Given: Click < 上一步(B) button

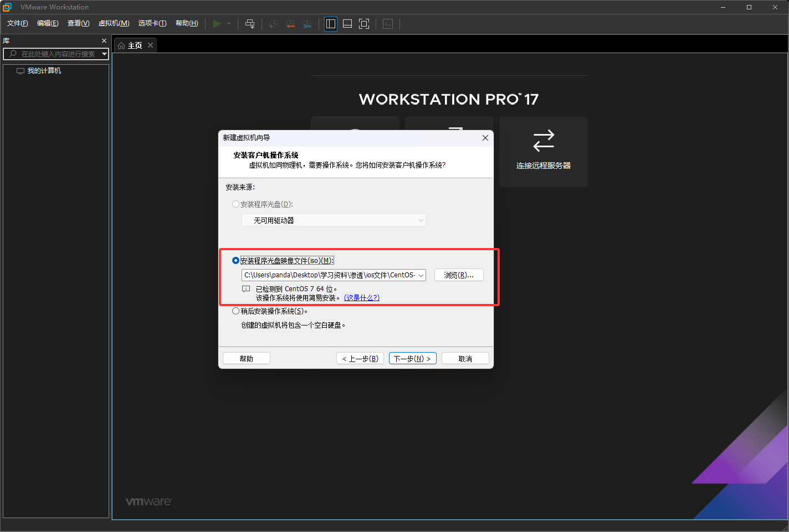Looking at the screenshot, I should pos(360,359).
